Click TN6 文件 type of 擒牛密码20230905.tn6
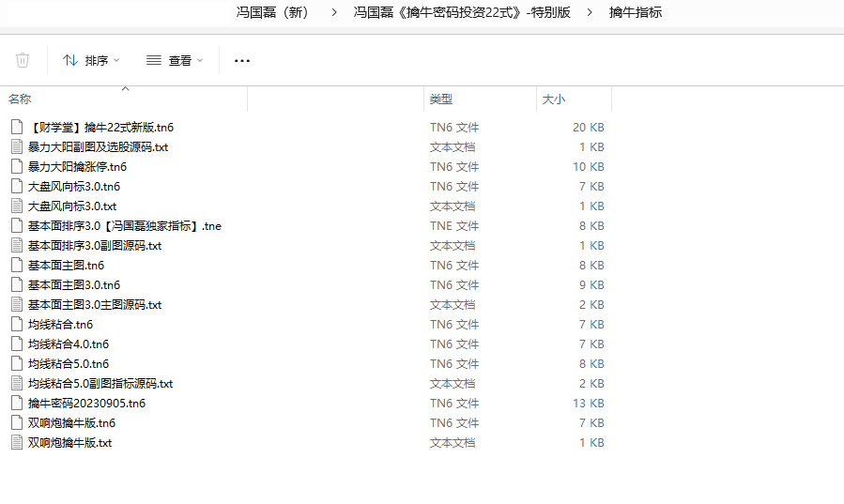 pos(454,404)
